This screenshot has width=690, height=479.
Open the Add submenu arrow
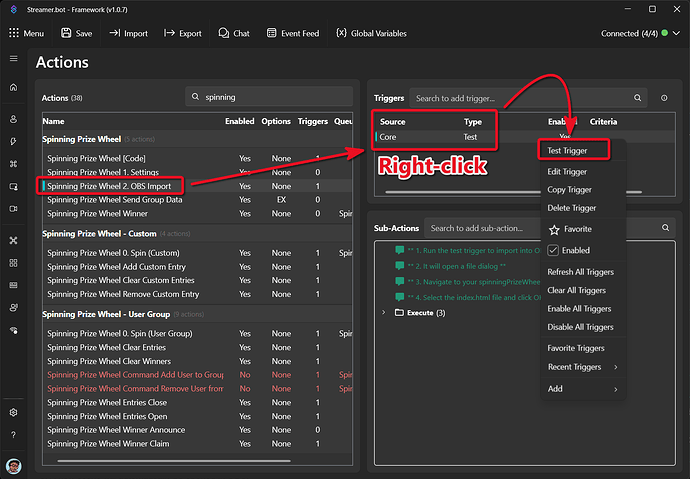(x=616, y=389)
